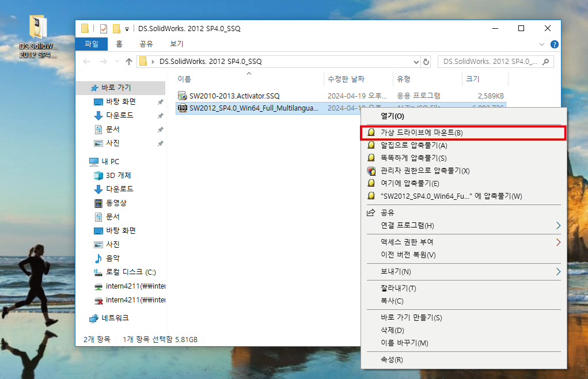
Task: Choose 똑똑하게 압축풀기(S)
Action: (x=464, y=158)
